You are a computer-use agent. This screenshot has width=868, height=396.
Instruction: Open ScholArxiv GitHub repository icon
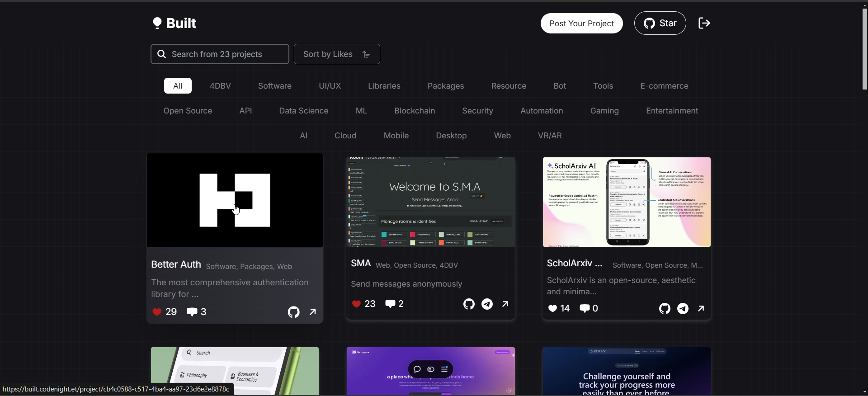point(665,308)
